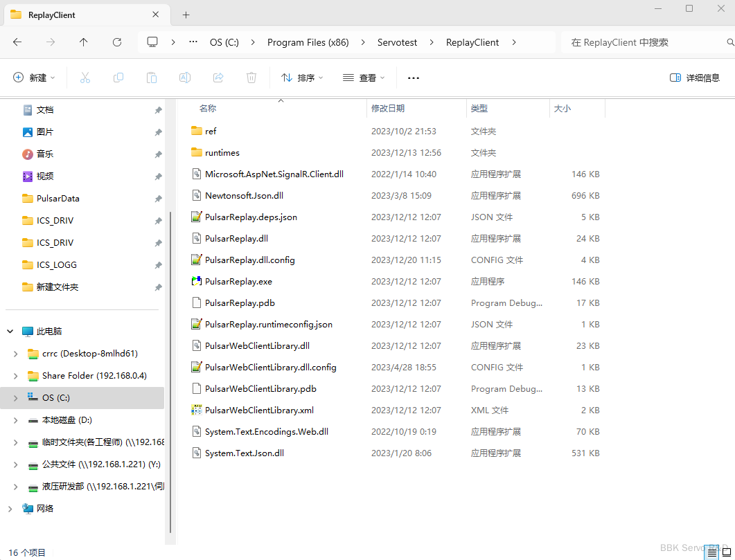
Task: Open a new tab with plus button
Action: coord(186,15)
